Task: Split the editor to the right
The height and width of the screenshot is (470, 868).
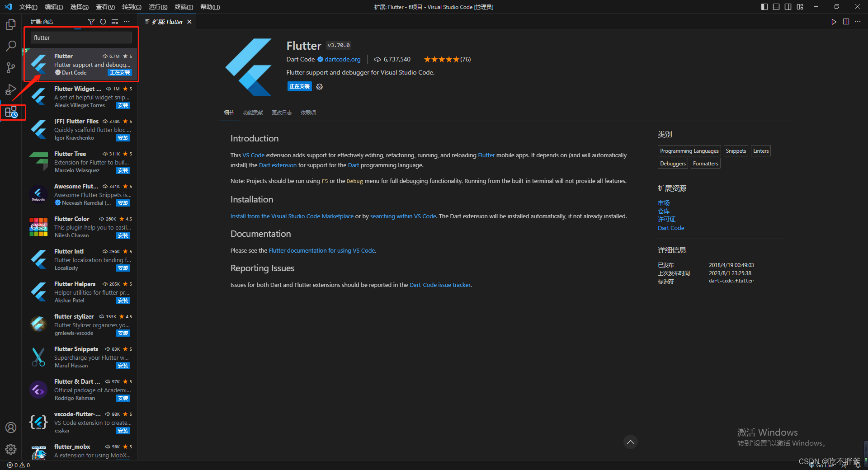Action: (x=846, y=22)
